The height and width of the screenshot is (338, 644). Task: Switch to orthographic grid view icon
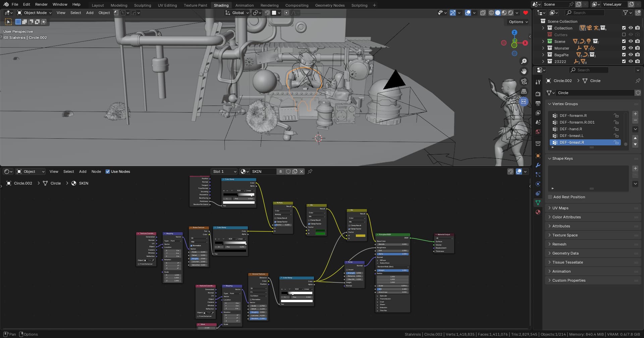pyautogui.click(x=524, y=91)
